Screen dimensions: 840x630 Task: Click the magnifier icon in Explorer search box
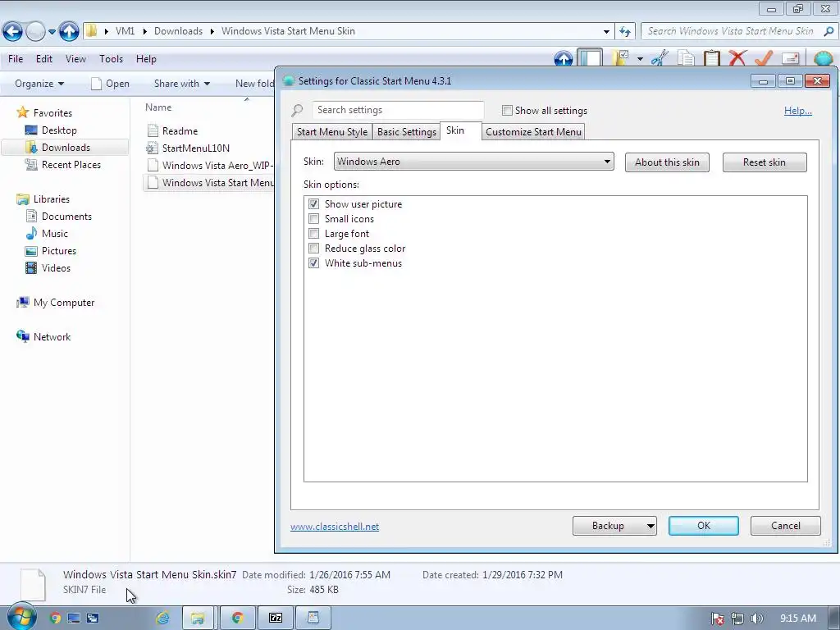(x=829, y=31)
